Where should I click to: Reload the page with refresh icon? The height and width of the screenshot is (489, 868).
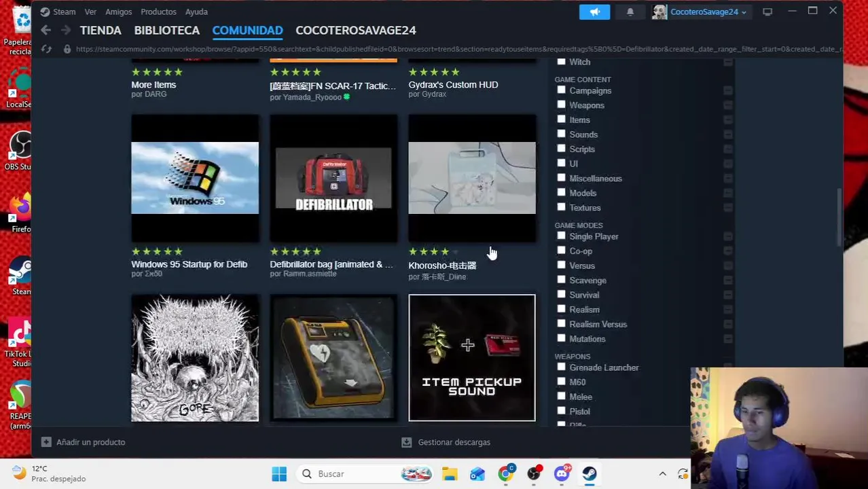(x=46, y=49)
